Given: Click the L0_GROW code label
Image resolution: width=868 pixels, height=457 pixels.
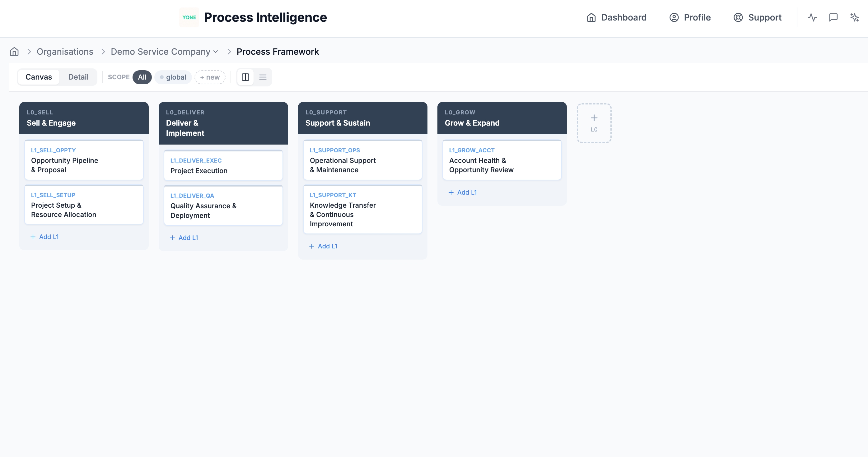Looking at the screenshot, I should [460, 112].
